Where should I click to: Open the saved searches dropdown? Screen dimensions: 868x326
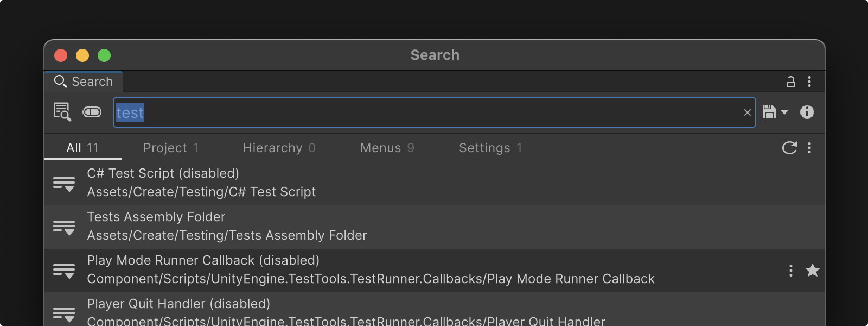tap(775, 112)
